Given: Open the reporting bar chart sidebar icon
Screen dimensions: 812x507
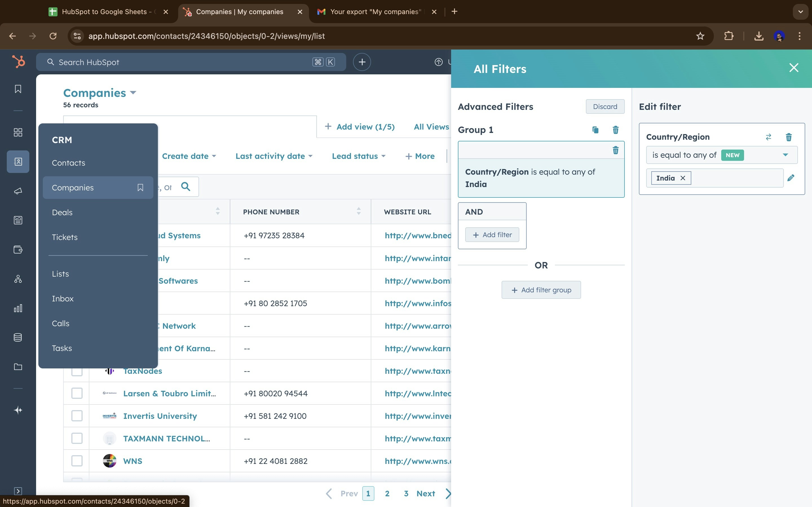Looking at the screenshot, I should click(x=18, y=308).
